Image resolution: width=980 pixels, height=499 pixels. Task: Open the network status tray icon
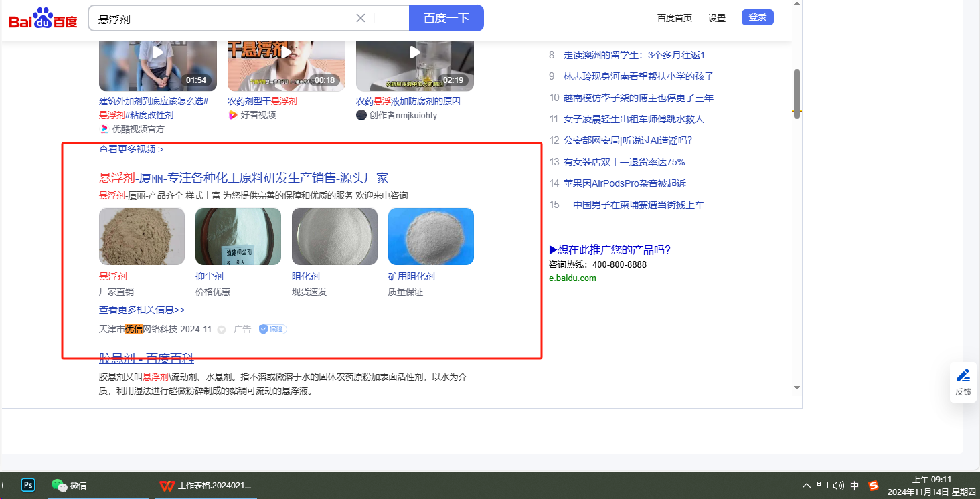coord(823,486)
